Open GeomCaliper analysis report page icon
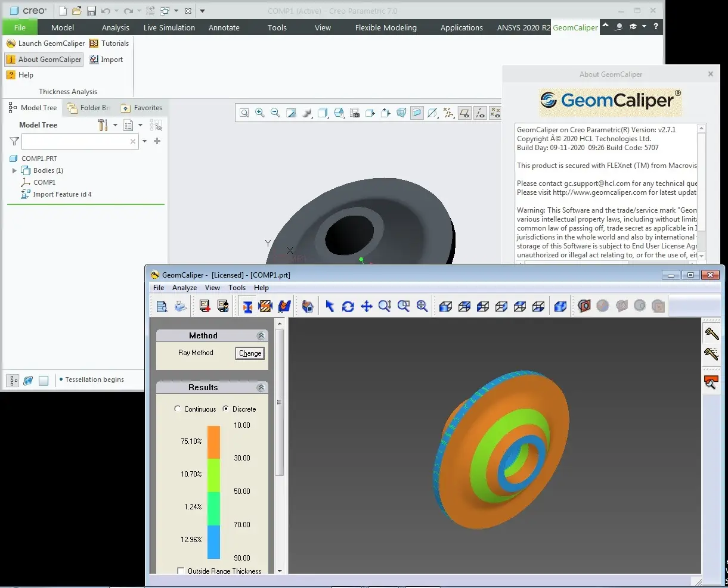This screenshot has height=588, width=728. click(162, 306)
